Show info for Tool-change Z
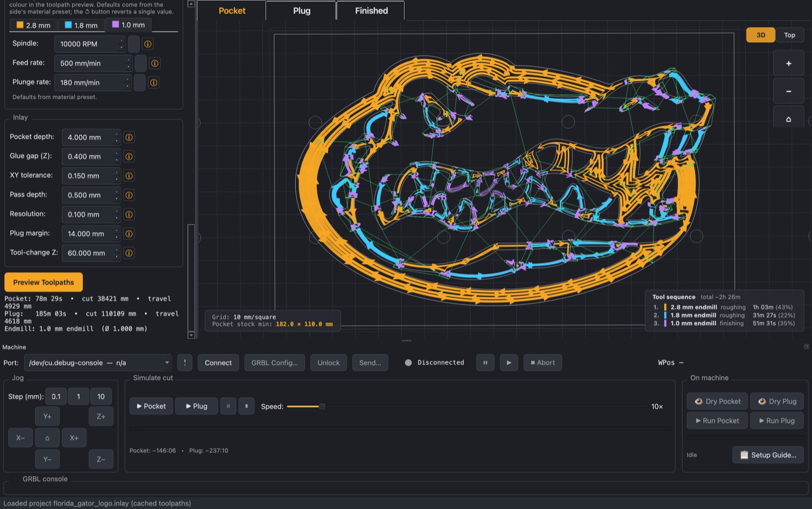Viewport: 812px width, 509px height. 129,253
